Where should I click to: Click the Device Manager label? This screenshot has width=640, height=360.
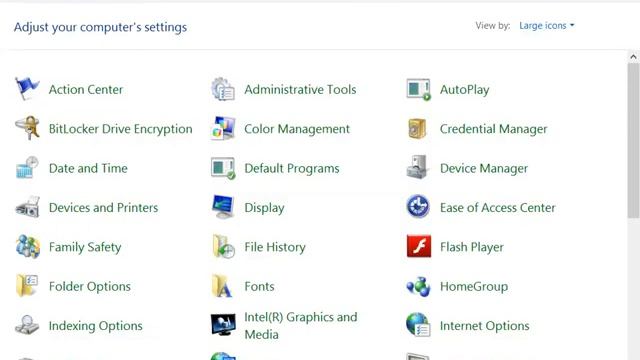[x=484, y=169]
